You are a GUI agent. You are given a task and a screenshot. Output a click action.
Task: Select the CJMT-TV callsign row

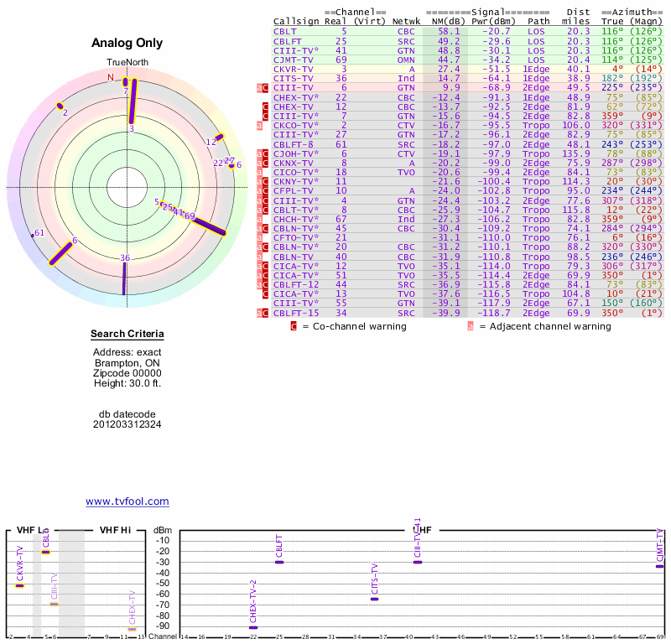(294, 60)
